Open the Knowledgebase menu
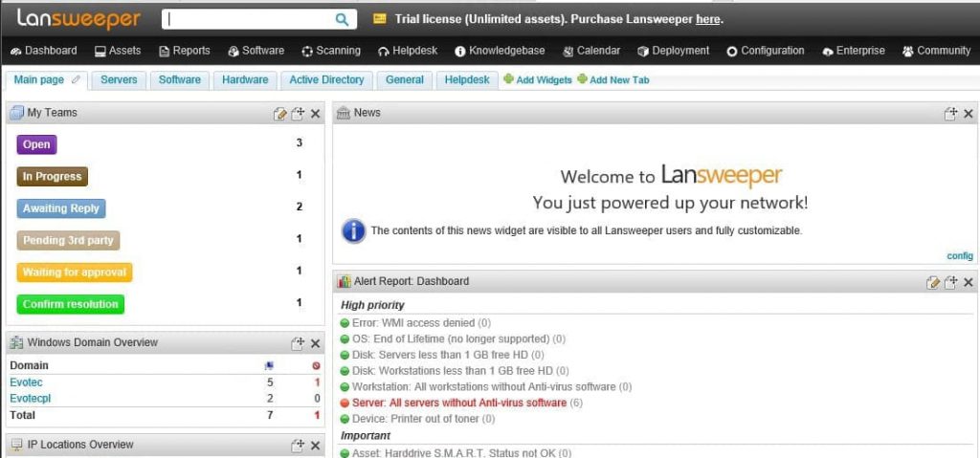The width and height of the screenshot is (980, 458). [500, 51]
